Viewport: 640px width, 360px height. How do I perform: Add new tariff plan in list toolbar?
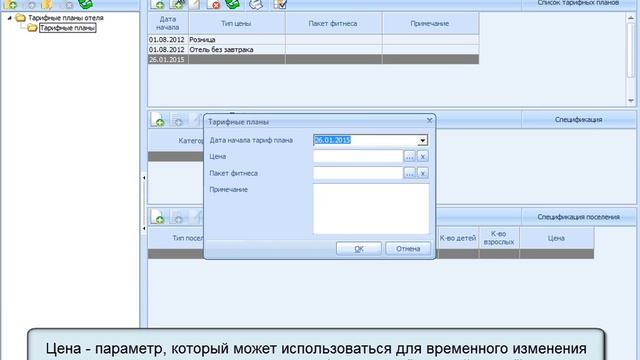pos(157,4)
